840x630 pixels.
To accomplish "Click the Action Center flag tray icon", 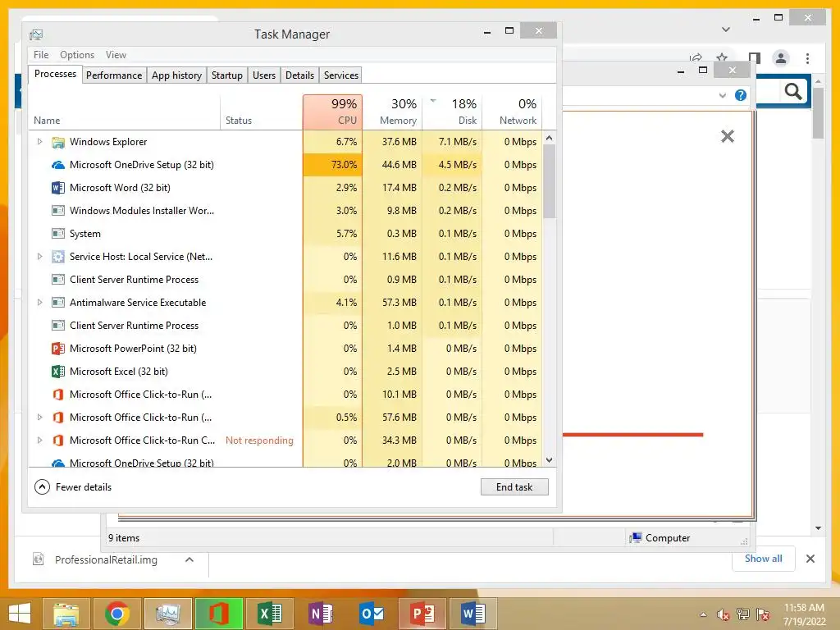I will click(x=763, y=614).
